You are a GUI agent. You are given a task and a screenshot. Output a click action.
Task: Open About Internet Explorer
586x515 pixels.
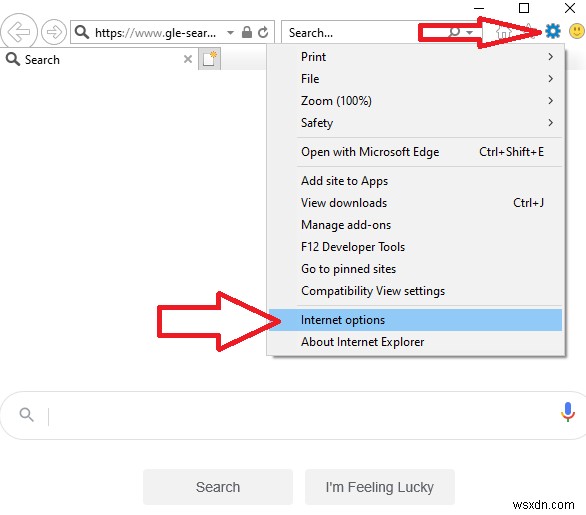click(x=416, y=342)
